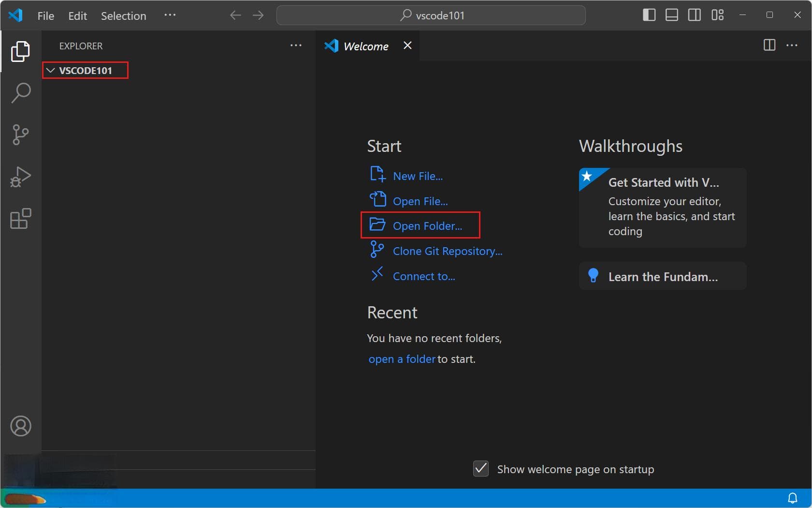Collapse the VSCODE101 folder section
Screen dimensions: 812x508
click(85, 71)
